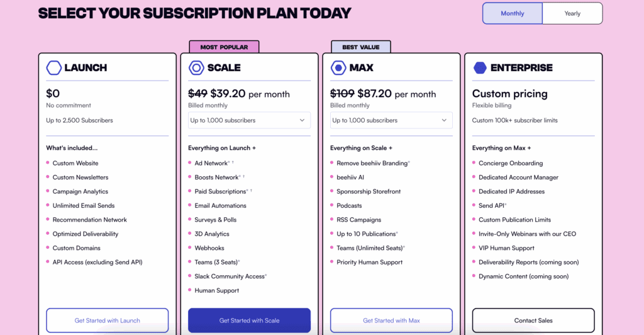Screen dimensions: 644x335
Task: Click the Launch plan hexagon icon
Action: 54,68
